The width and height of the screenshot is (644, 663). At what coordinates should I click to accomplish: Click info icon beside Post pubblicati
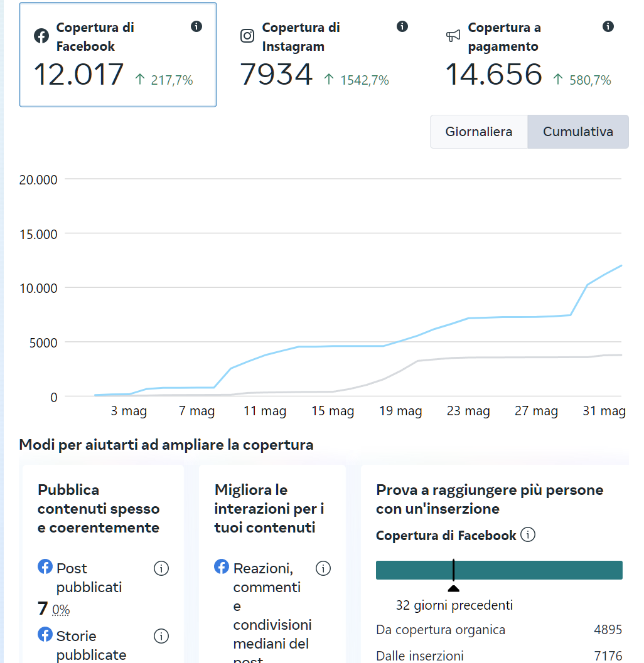(161, 568)
